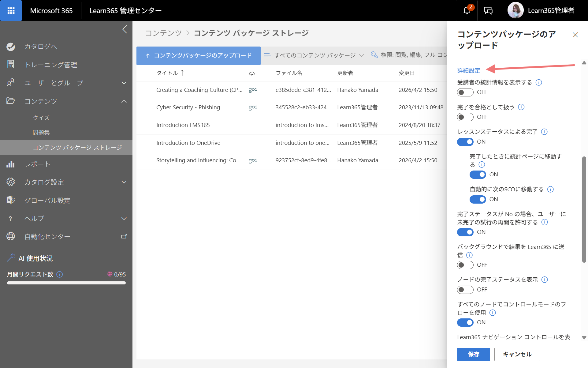Click the Learn365管理者 profile avatar
Image resolution: width=588 pixels, height=368 pixels.
click(x=515, y=10)
